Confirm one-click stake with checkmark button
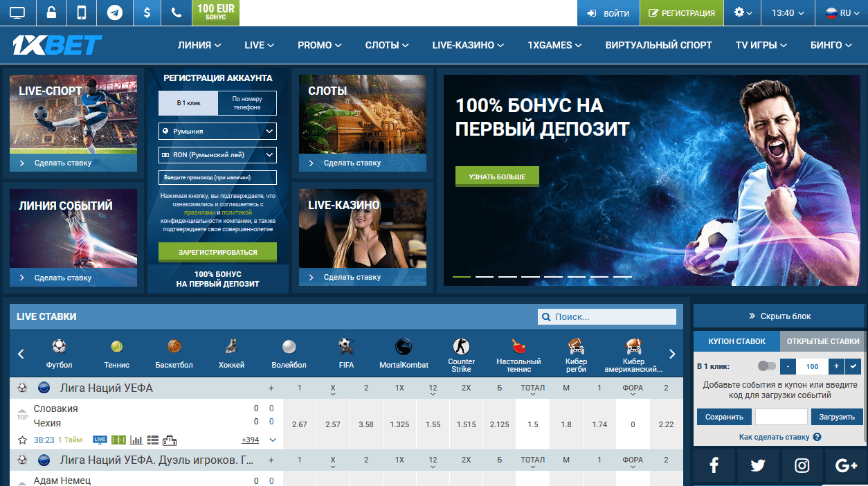This screenshot has width=868, height=486. click(x=853, y=366)
